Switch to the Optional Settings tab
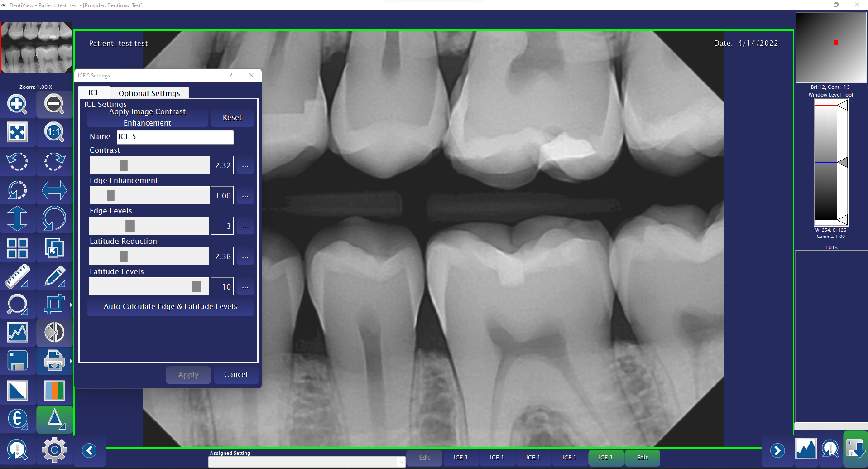Viewport: 868px width, 469px height. pyautogui.click(x=149, y=93)
